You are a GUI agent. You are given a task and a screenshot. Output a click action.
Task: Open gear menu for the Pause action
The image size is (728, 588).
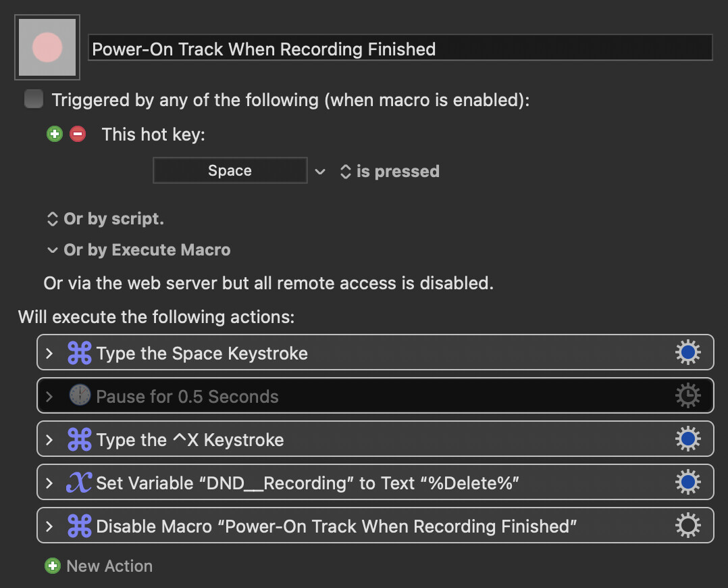point(687,396)
